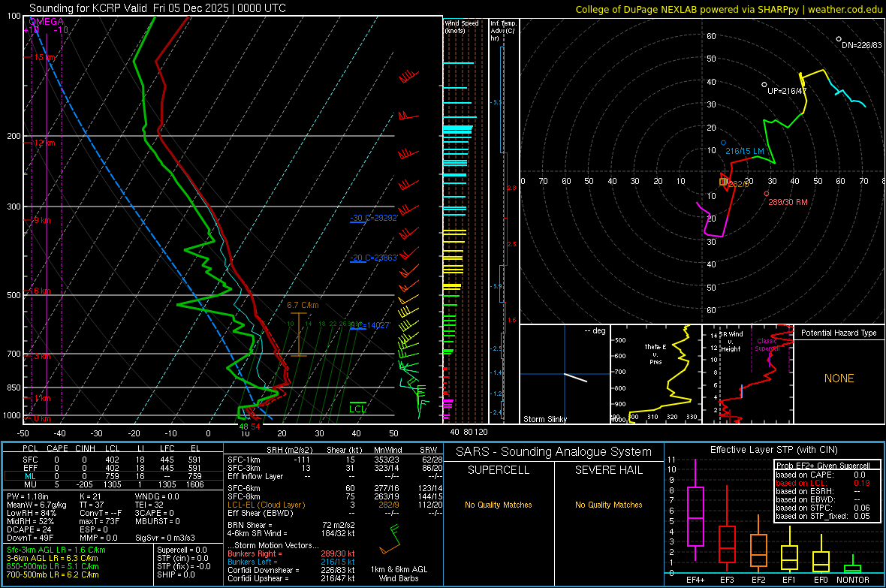This screenshot has width=886, height=588.
Task: Click the 'Potential Hazard Type' header
Action: pos(839,333)
